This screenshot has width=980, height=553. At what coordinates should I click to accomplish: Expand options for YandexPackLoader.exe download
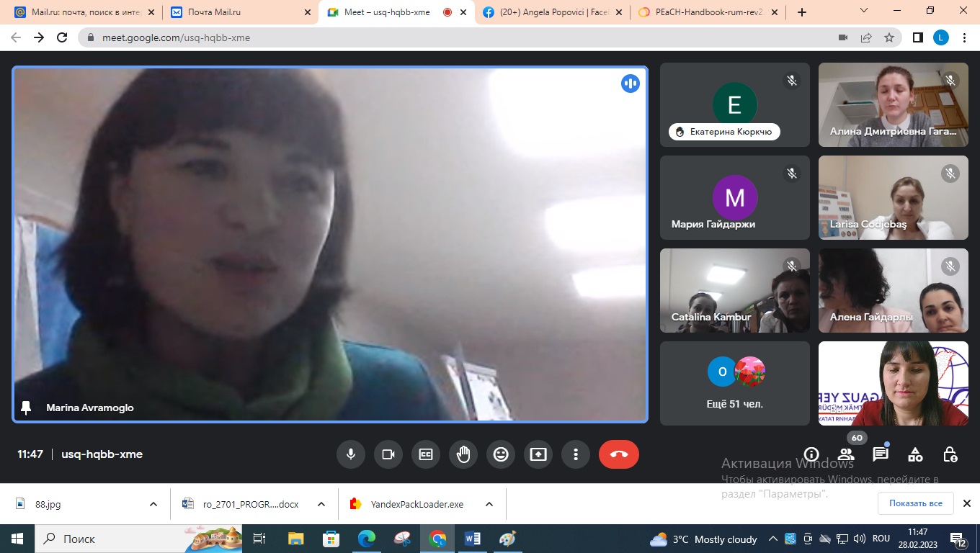[489, 504]
